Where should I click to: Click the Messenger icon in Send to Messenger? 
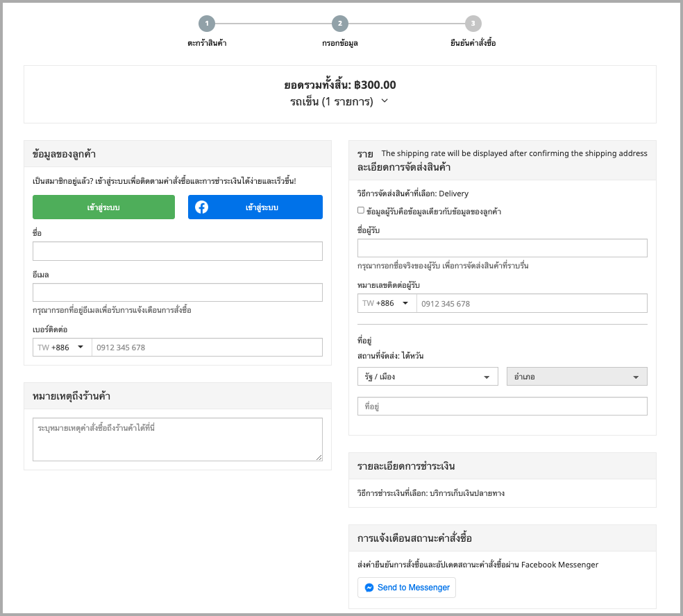pyautogui.click(x=369, y=588)
